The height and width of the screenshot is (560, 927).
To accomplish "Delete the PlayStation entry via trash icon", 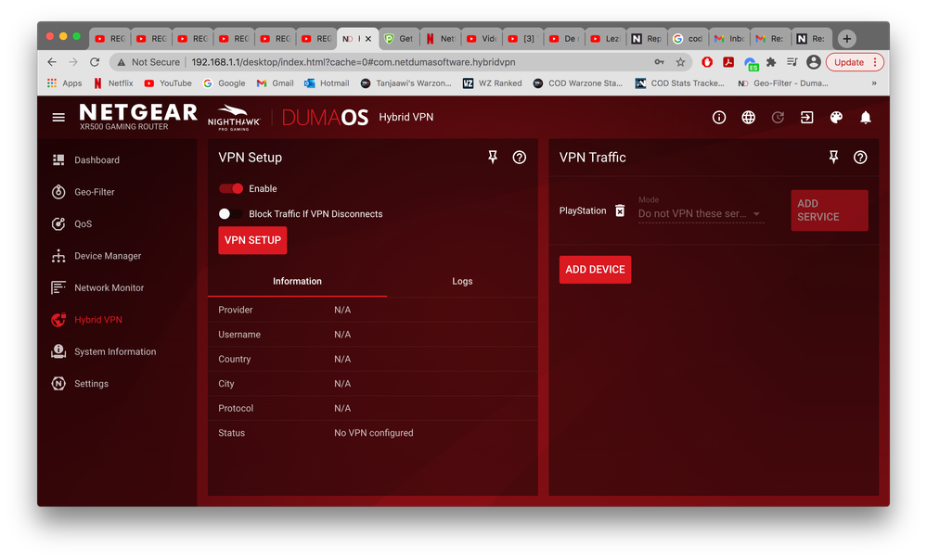I will click(620, 210).
